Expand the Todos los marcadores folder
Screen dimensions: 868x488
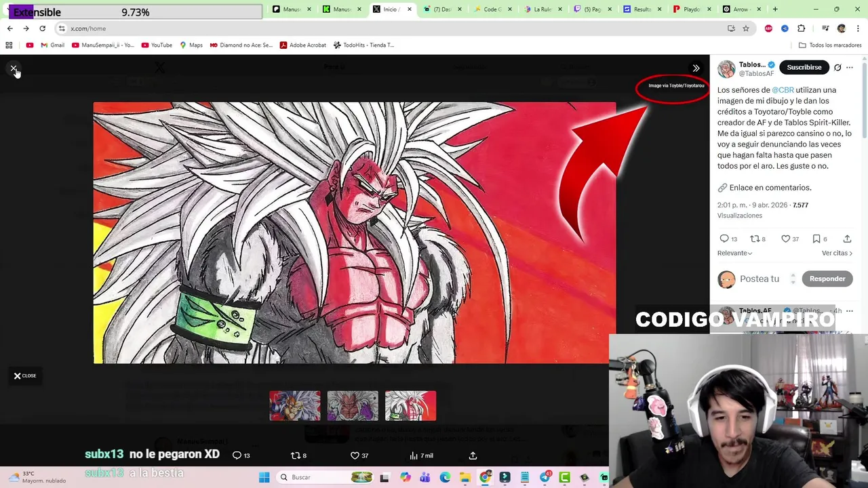829,45
